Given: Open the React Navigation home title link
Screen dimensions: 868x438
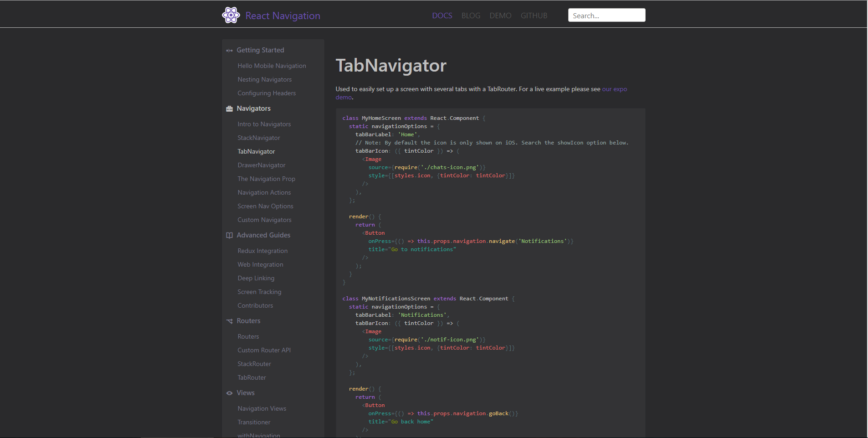Looking at the screenshot, I should point(282,15).
